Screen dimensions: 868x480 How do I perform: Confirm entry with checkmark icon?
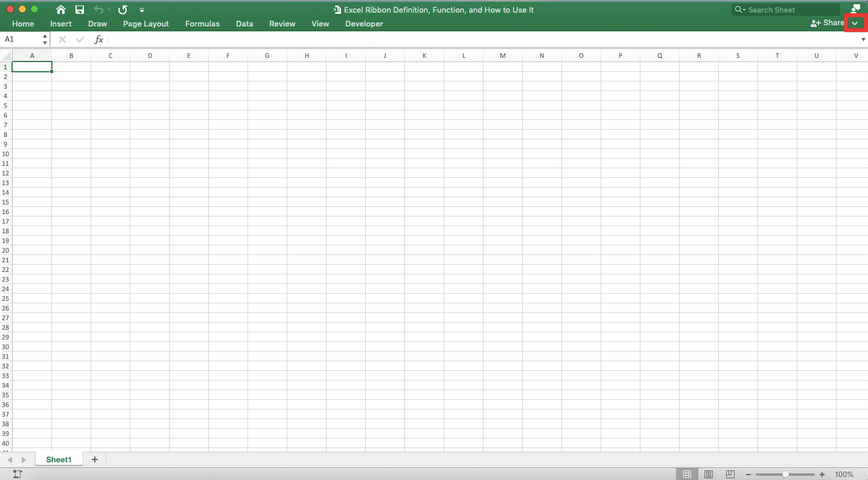tap(80, 39)
